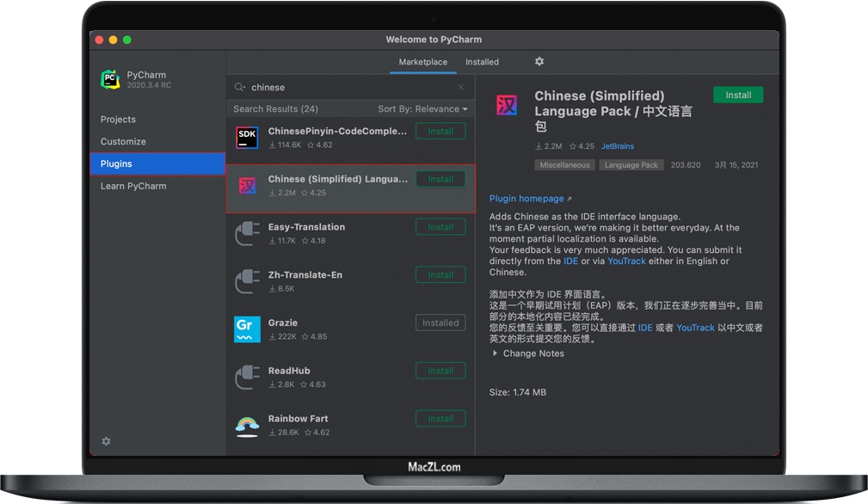Click Grazie's Installed button
Image resolution: width=868 pixels, height=504 pixels.
coord(440,323)
